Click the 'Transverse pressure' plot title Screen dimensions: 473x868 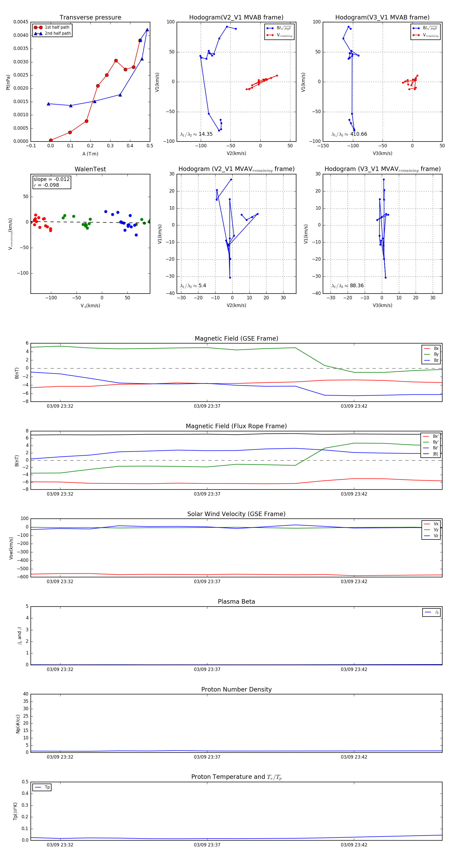point(90,18)
